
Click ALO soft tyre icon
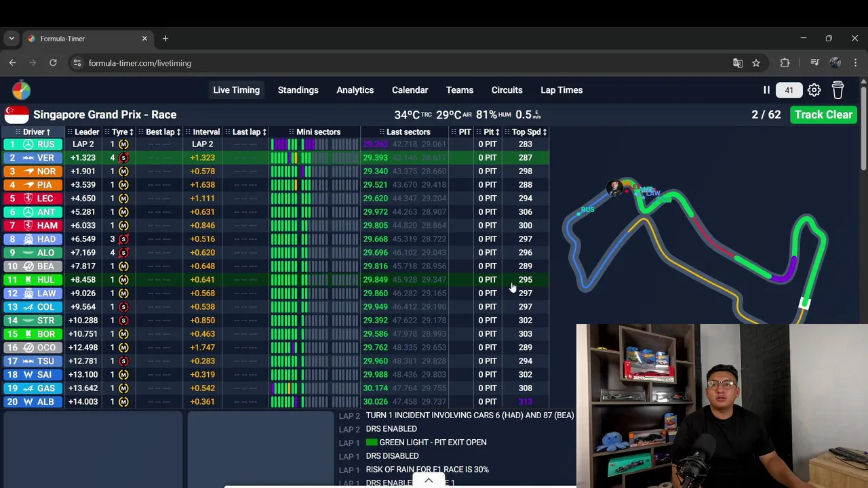click(x=123, y=253)
